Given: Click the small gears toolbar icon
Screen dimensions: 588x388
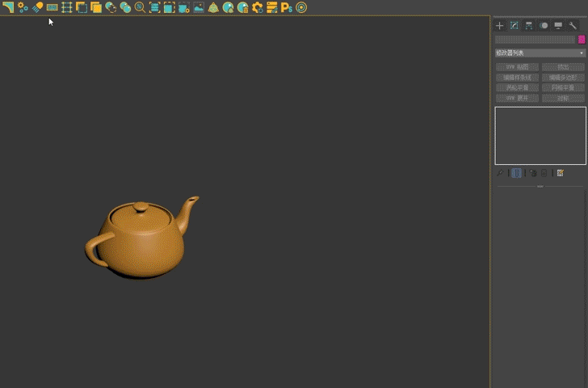Looking at the screenshot, I should (x=23, y=7).
